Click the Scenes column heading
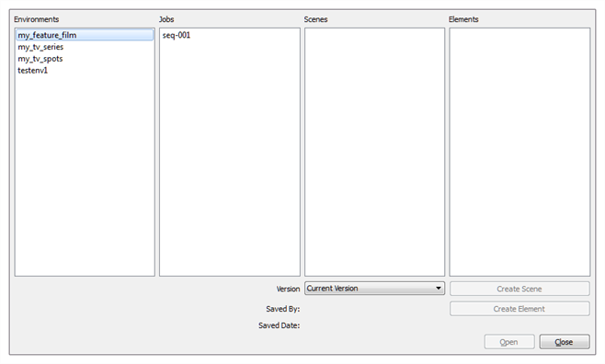 315,19
